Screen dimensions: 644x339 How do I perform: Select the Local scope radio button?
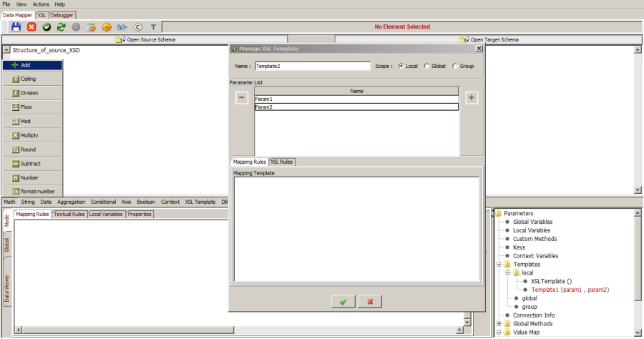tap(401, 66)
